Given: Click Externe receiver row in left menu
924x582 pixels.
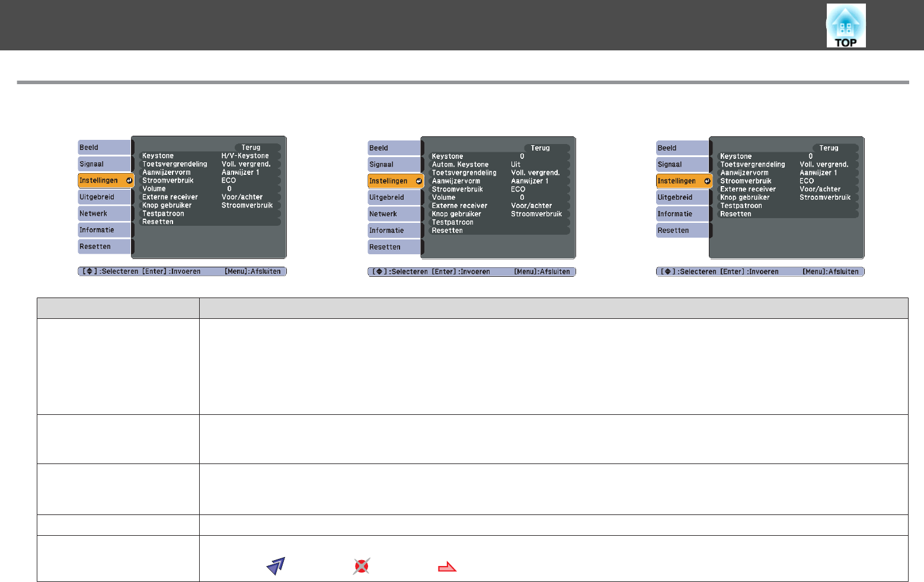Looking at the screenshot, I should [x=210, y=197].
